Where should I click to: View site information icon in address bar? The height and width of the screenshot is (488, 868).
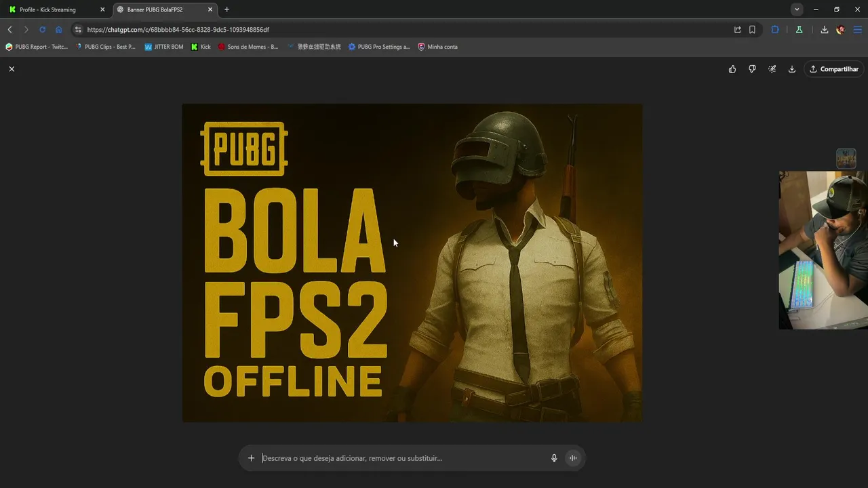(78, 30)
